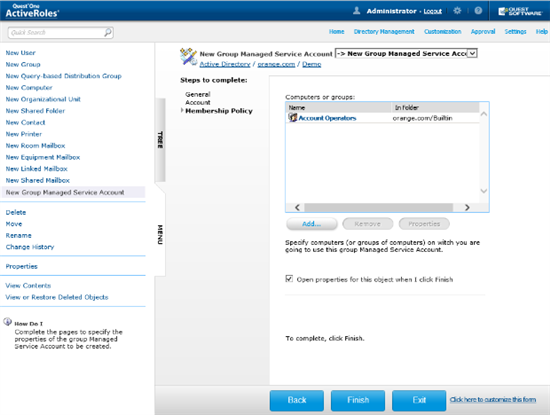Click the horizontal scrollbar thumb in list
The width and height of the screenshot is (550, 415).
(378, 207)
